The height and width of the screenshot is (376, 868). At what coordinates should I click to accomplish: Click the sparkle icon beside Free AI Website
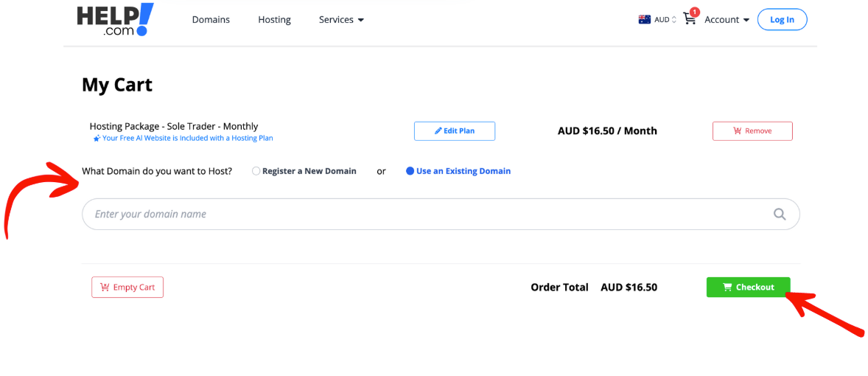(x=97, y=139)
